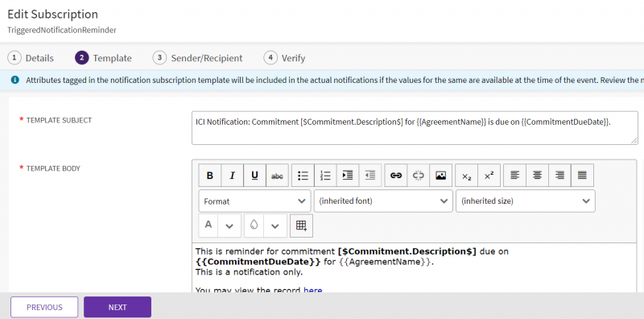The image size is (644, 319).
Task: Align text left
Action: click(514, 176)
